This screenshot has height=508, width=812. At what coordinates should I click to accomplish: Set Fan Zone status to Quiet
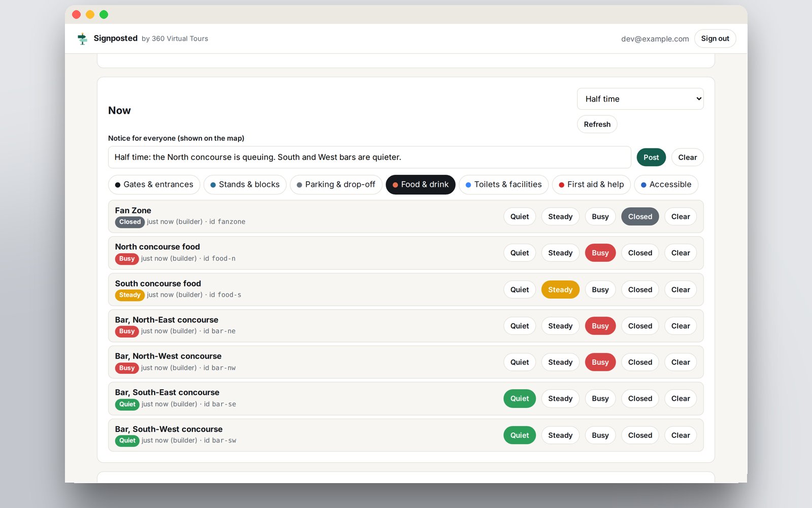519,216
